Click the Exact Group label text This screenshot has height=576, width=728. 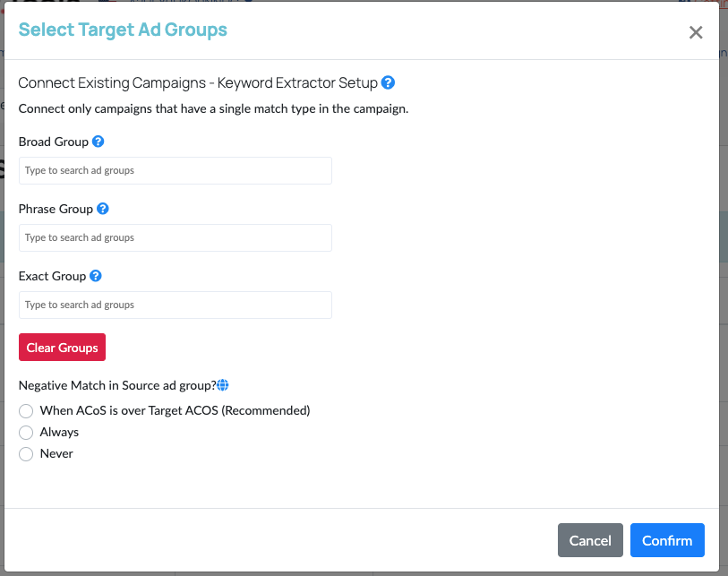tap(53, 276)
